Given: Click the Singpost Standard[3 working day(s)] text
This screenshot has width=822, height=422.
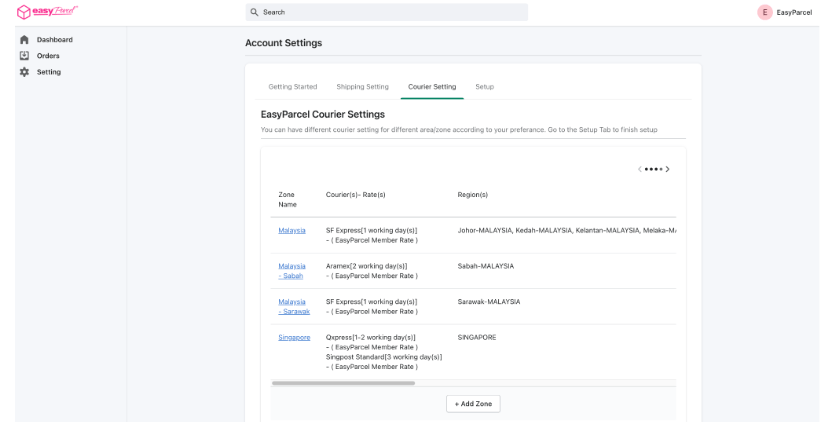Looking at the screenshot, I should (384, 357).
